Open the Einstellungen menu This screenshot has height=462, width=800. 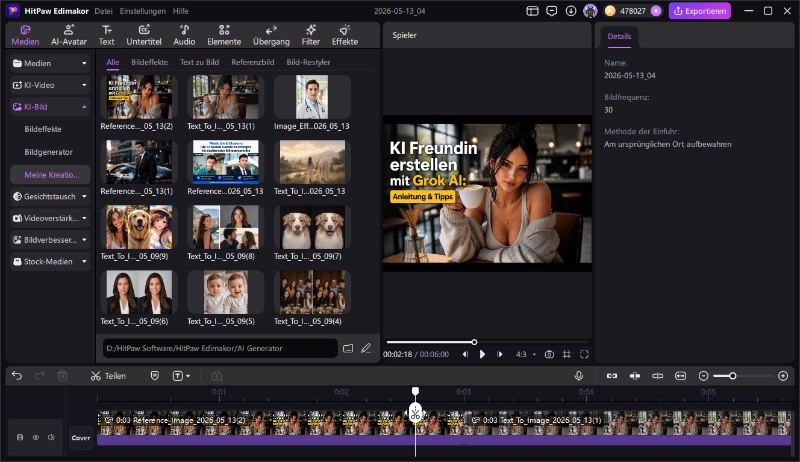click(x=142, y=11)
